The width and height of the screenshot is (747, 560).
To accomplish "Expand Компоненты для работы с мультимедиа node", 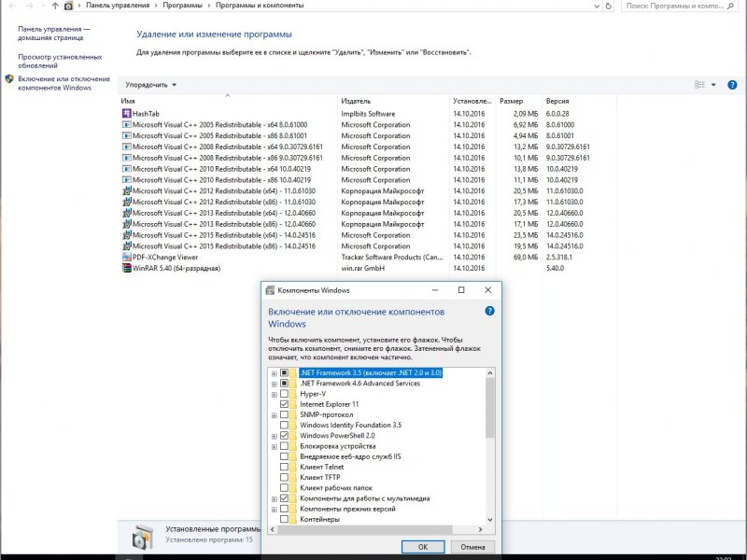I will pyautogui.click(x=274, y=499).
